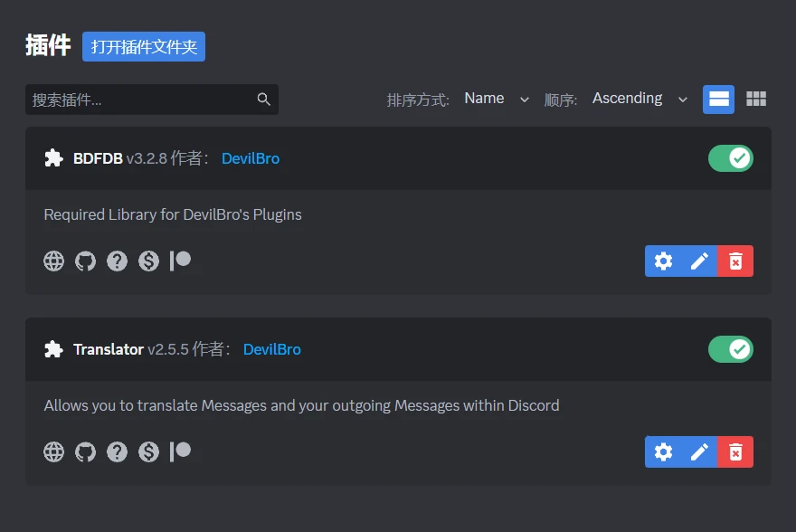Viewport: 796px width, 532px height.
Task: Disable the Translator plugin toggle
Action: [731, 349]
